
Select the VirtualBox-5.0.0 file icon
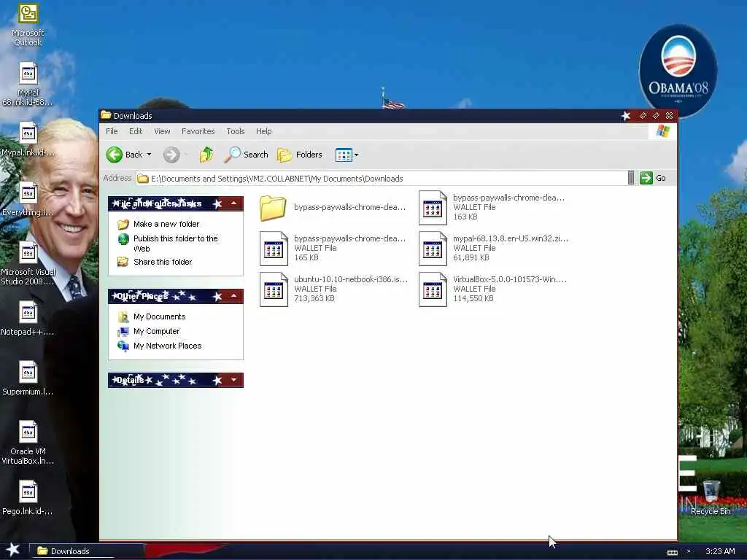click(433, 289)
